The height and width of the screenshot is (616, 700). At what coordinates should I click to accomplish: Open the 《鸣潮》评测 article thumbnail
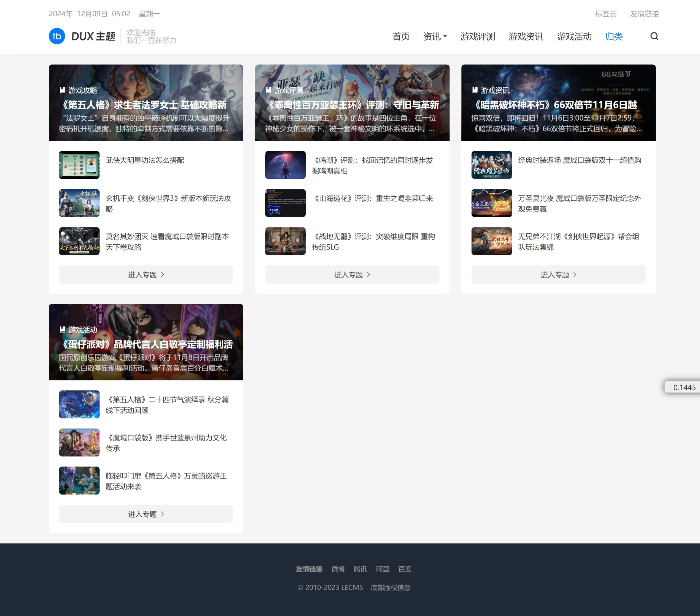click(285, 165)
